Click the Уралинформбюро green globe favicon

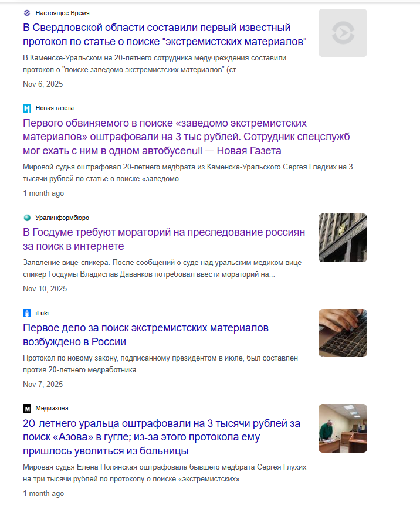click(x=27, y=218)
